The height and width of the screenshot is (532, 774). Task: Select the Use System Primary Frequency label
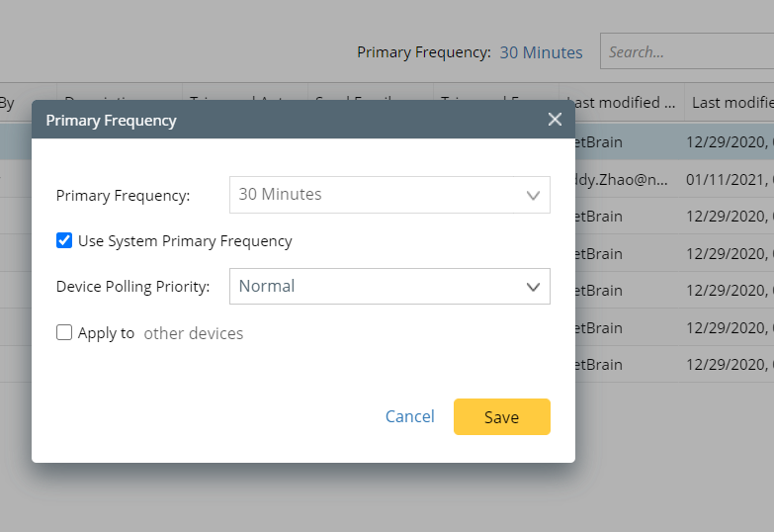pos(185,241)
